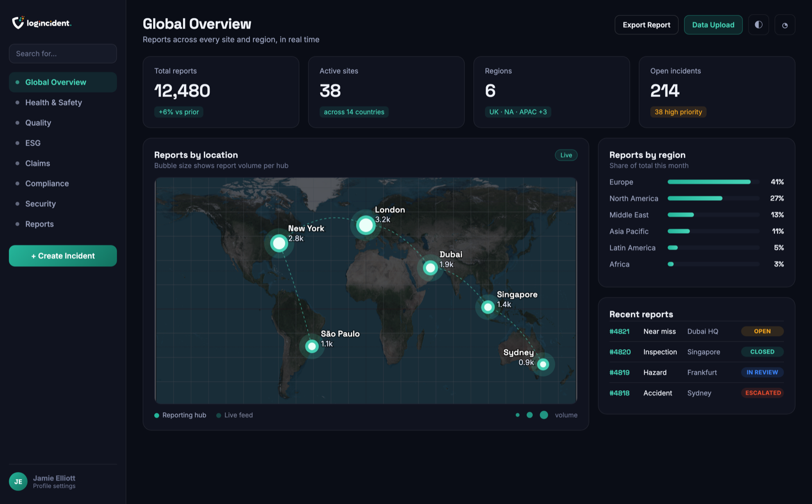Open the pie chart icon button
The height and width of the screenshot is (504, 812).
(785, 25)
